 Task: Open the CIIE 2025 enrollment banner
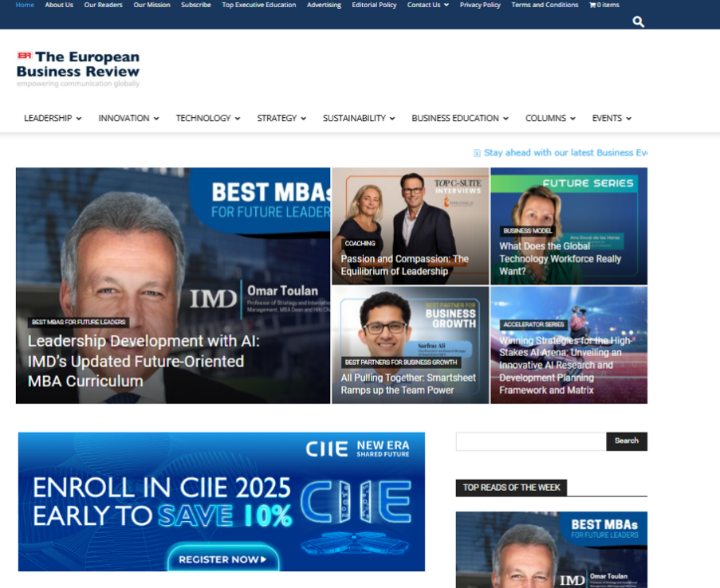pyautogui.click(x=222, y=502)
